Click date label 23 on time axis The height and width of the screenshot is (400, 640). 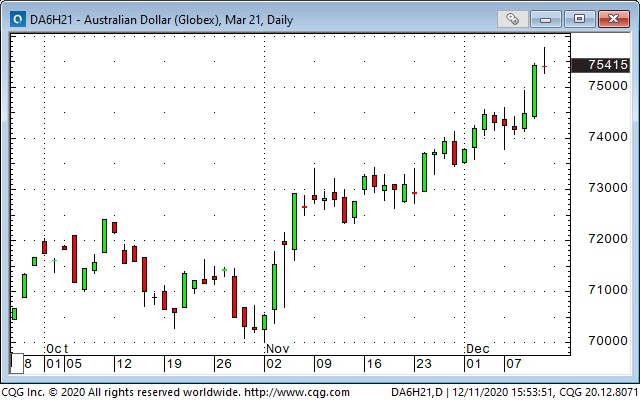click(x=423, y=364)
